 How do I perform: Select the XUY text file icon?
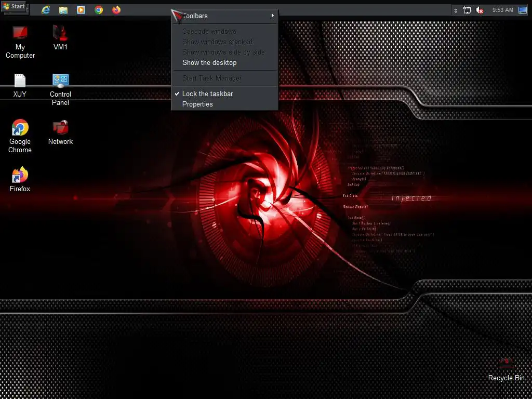pos(20,86)
